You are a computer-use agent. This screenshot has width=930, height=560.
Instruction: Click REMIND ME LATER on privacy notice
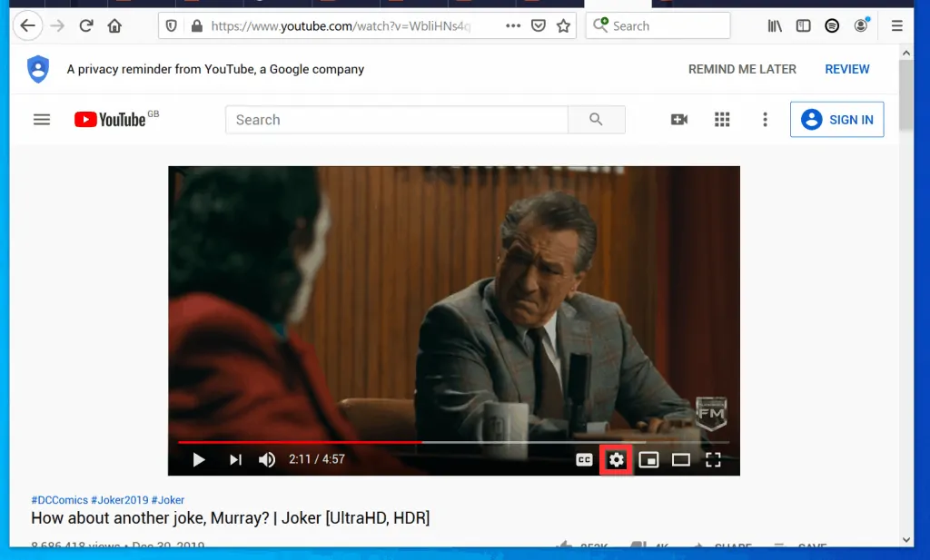coord(742,69)
